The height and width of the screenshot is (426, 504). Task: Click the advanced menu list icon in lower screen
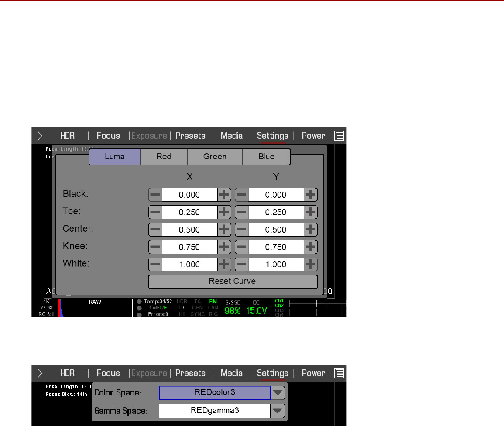click(x=339, y=373)
